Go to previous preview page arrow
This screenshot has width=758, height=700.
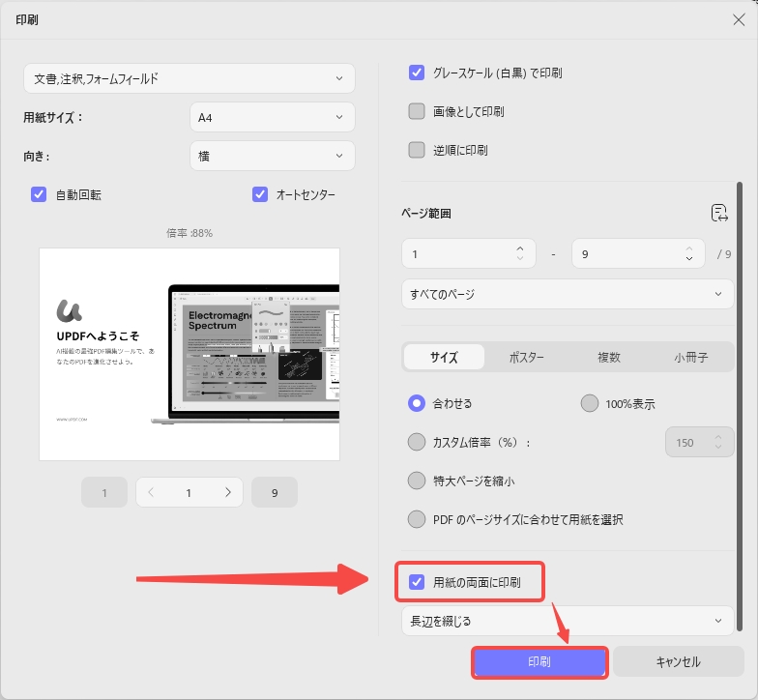151,492
